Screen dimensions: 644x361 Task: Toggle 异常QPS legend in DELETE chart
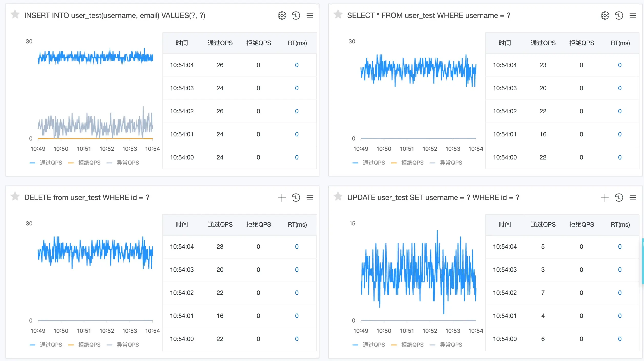point(128,345)
